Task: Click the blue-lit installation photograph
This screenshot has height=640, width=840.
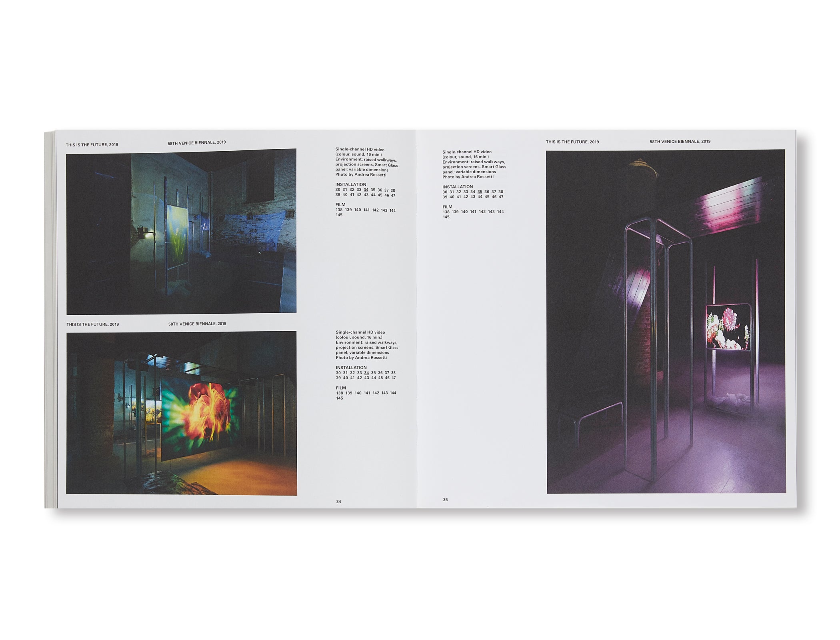Action: point(181,231)
